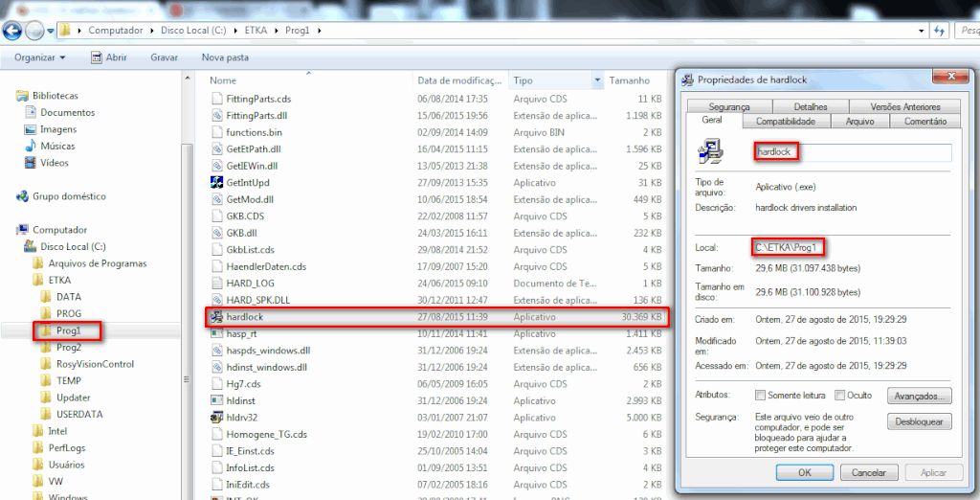
Task: Switch to Segurança tab in properties
Action: (x=728, y=107)
